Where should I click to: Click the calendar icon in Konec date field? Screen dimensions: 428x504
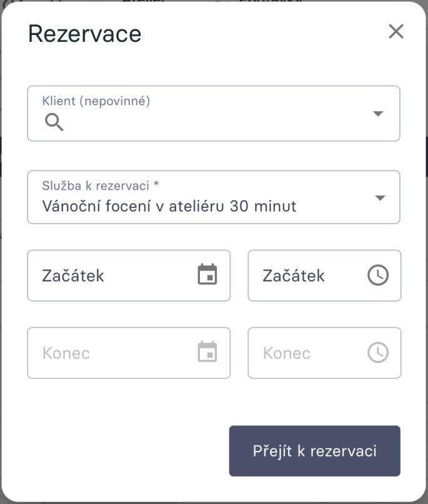coord(207,353)
